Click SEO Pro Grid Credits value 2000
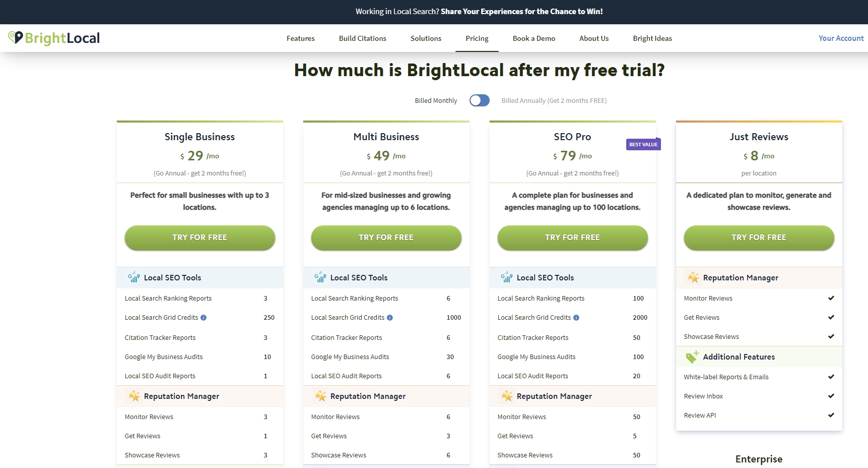Image resolution: width=868 pixels, height=468 pixels. coord(640,318)
